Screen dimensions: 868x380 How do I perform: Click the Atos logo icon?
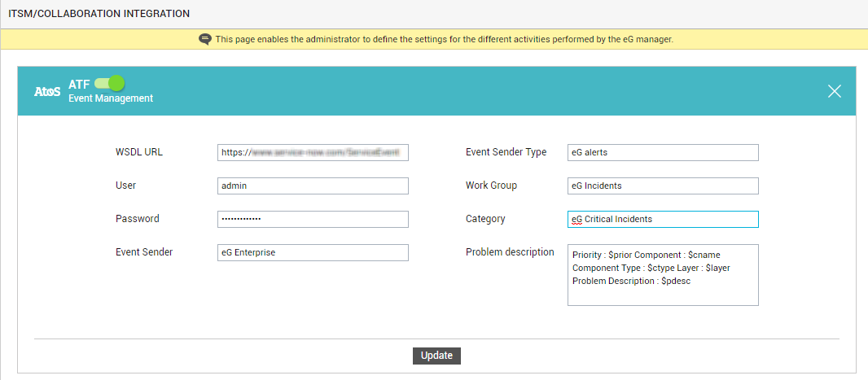click(47, 92)
